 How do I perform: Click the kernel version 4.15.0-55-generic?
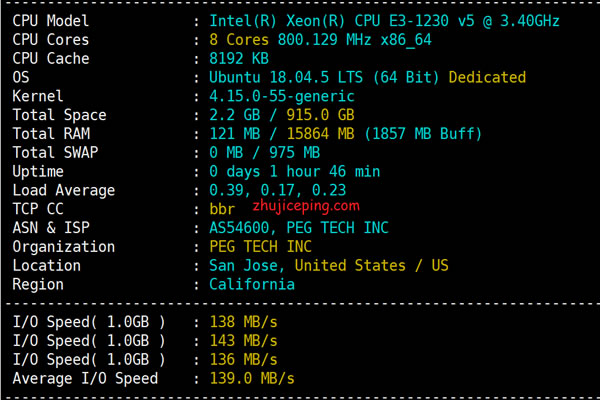pyautogui.click(x=281, y=97)
